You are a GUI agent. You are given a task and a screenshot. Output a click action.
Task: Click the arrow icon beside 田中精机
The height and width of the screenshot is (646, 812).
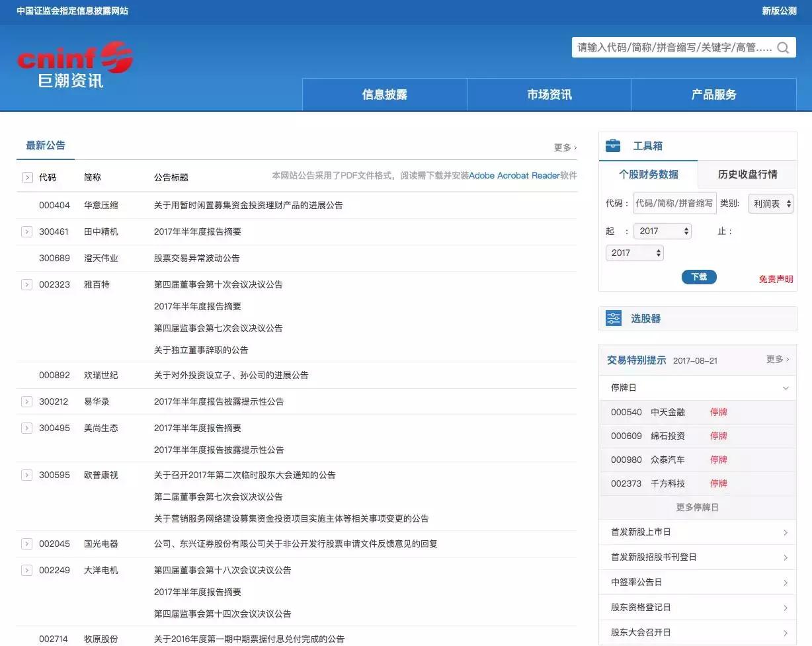[x=26, y=231]
